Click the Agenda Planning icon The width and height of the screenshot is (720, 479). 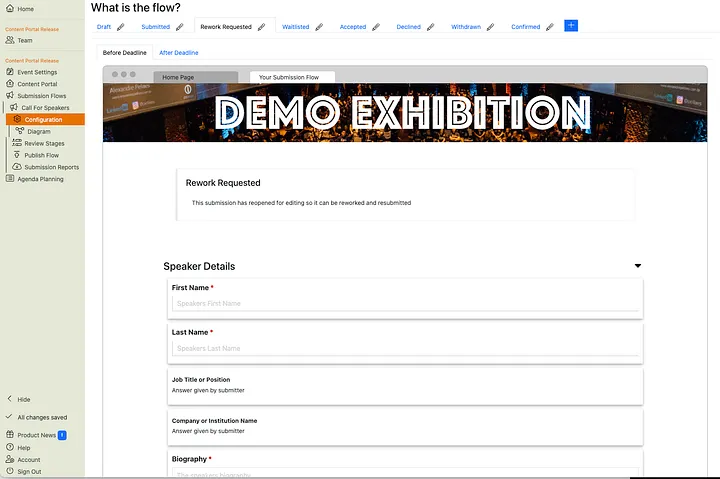(10, 179)
